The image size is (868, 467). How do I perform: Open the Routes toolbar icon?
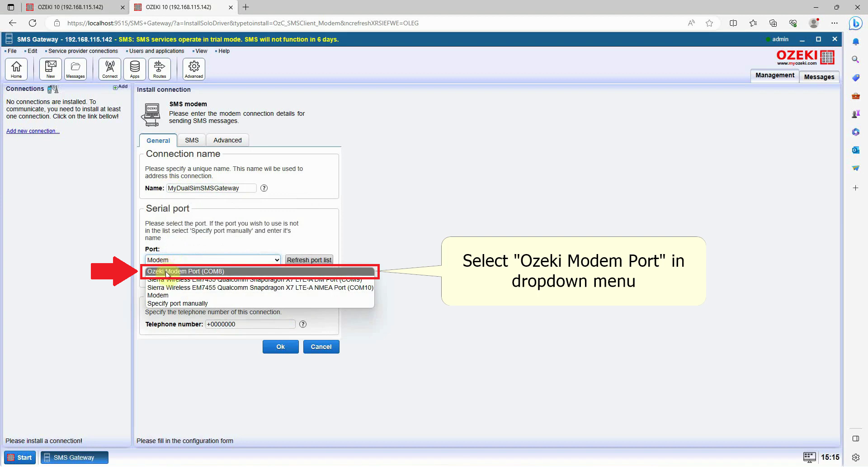160,69
